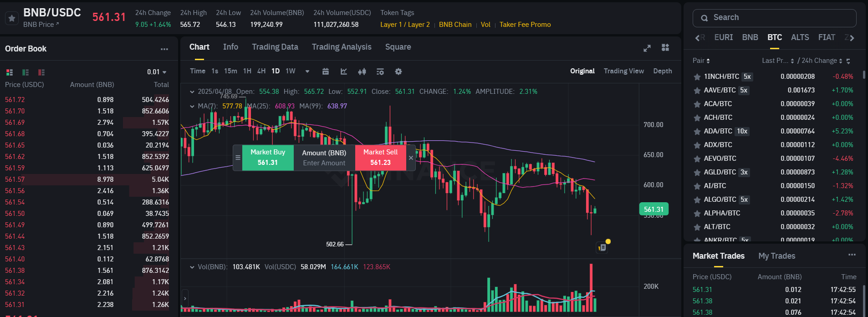Toggle favorite star for ADA/BTC
The height and width of the screenshot is (317, 868).
coord(697,132)
